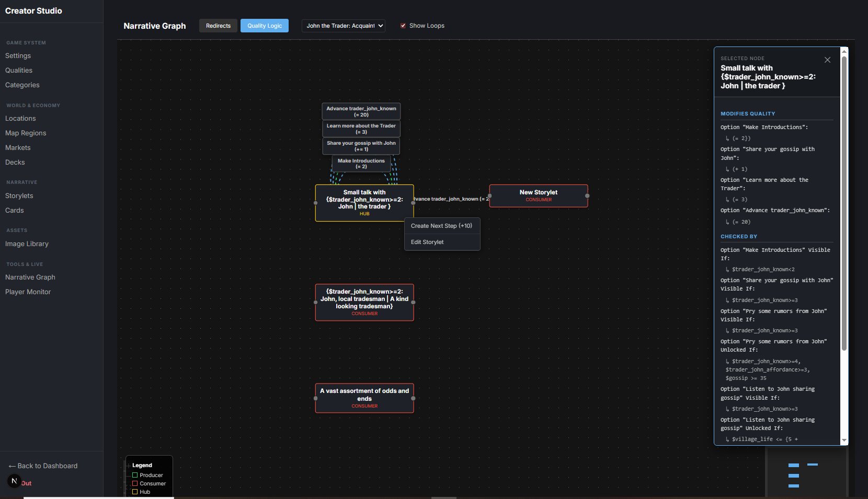This screenshot has height=499, width=868.
Task: Go Back to Dashboard
Action: coord(43,466)
